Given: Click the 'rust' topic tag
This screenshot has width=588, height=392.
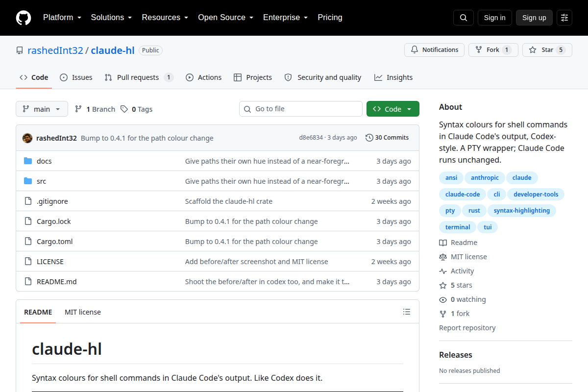Looking at the screenshot, I should [474, 211].
